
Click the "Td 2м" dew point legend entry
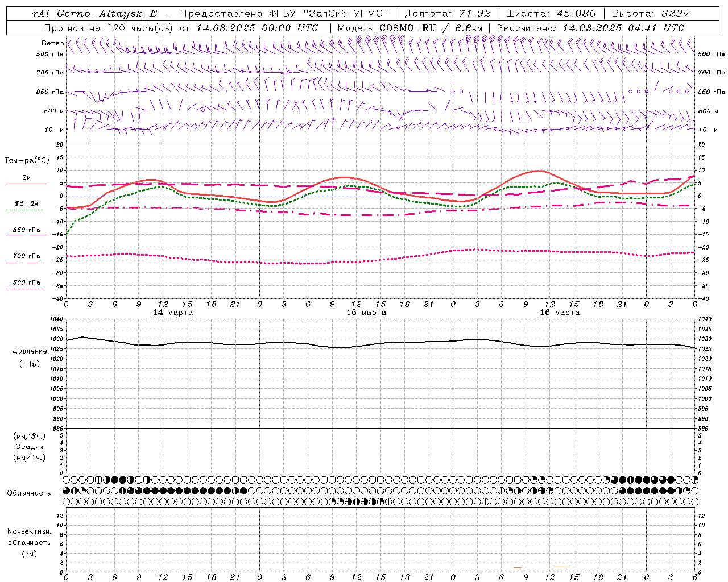click(x=26, y=203)
